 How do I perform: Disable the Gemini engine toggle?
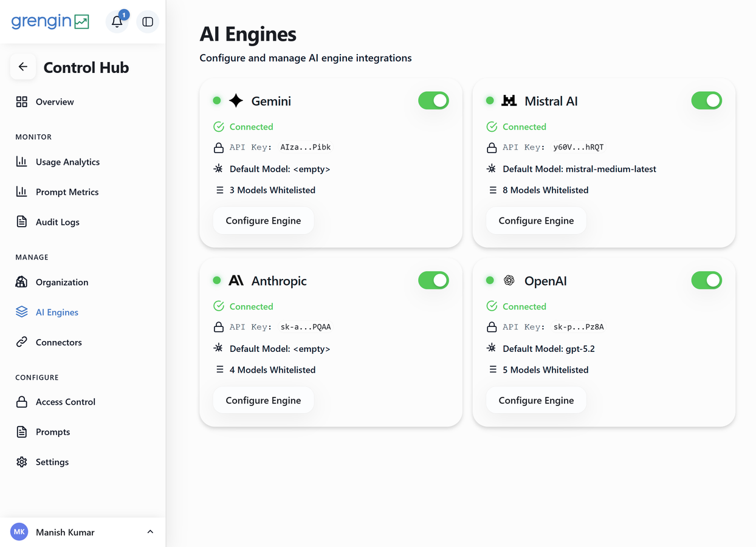433,101
